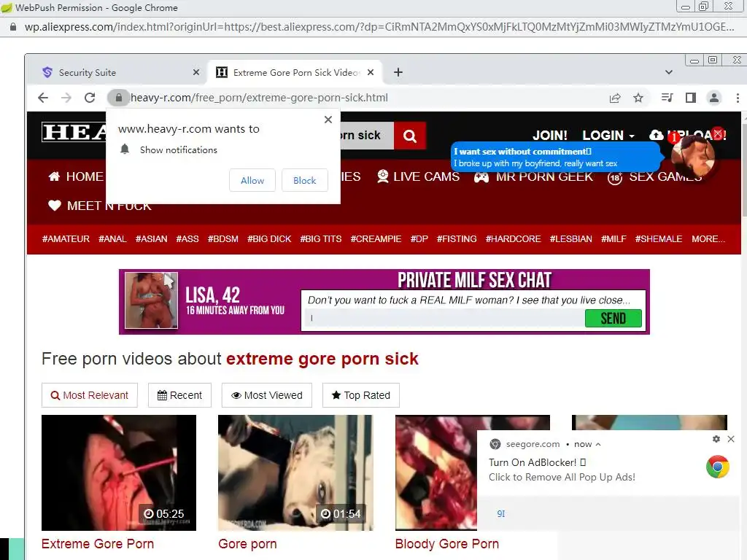Click the #LESBIAN hashtag link
This screenshot has height=560, width=747.
pyautogui.click(x=570, y=239)
